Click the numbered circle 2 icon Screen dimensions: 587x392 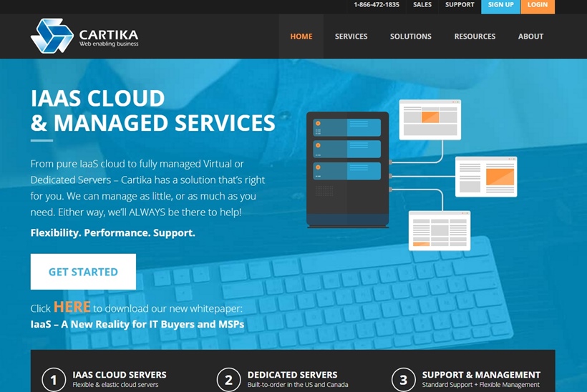(228, 380)
